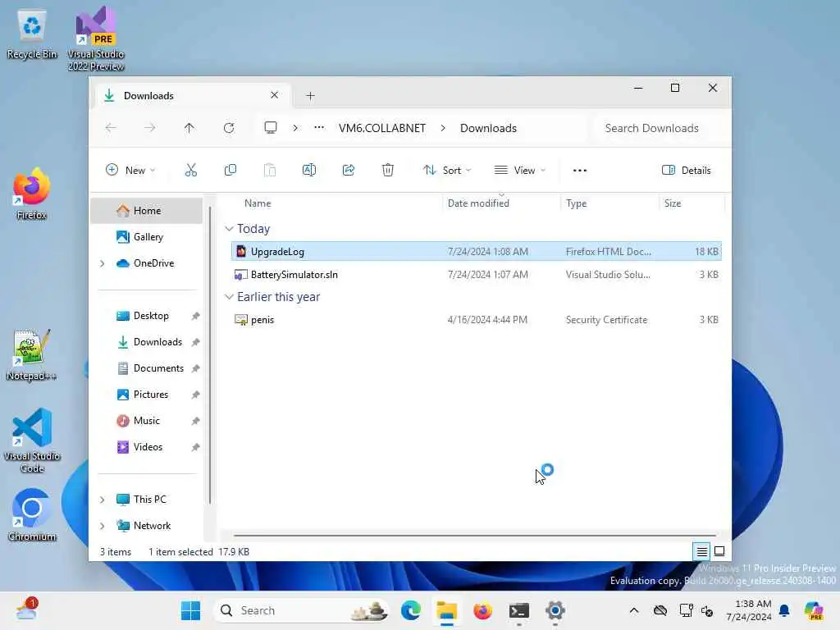Open Settings gear from taskbar
Image resolution: width=840 pixels, height=630 pixels.
555,610
